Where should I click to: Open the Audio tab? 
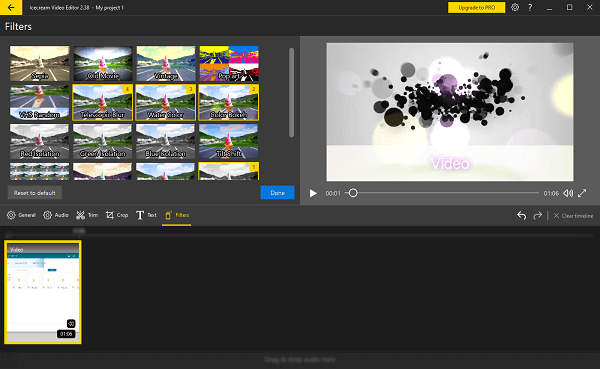[x=56, y=215]
